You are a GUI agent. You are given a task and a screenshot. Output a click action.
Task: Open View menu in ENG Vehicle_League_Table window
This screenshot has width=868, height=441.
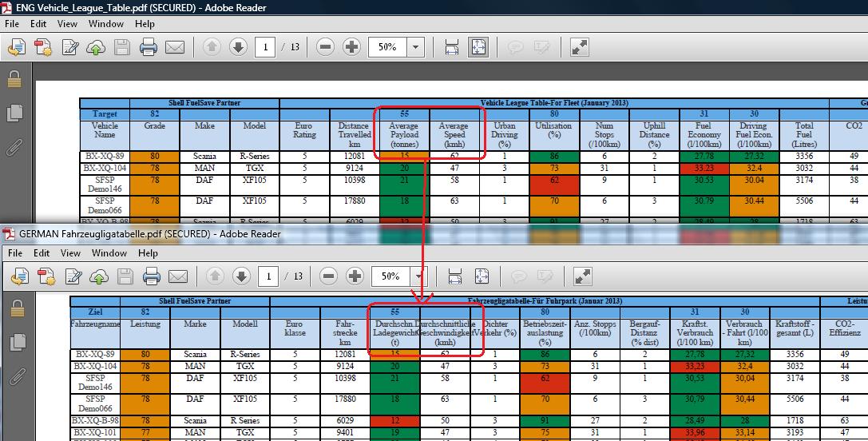click(x=67, y=24)
